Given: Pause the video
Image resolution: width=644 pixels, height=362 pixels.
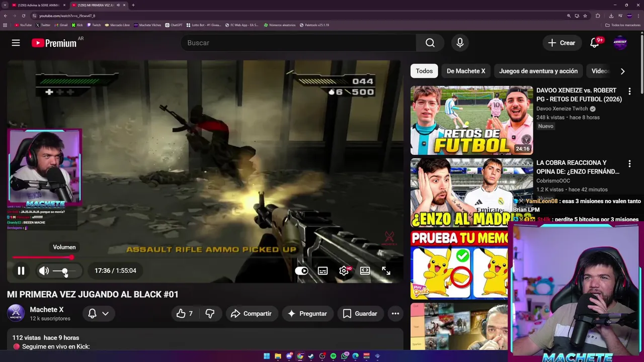Looking at the screenshot, I should (x=21, y=271).
